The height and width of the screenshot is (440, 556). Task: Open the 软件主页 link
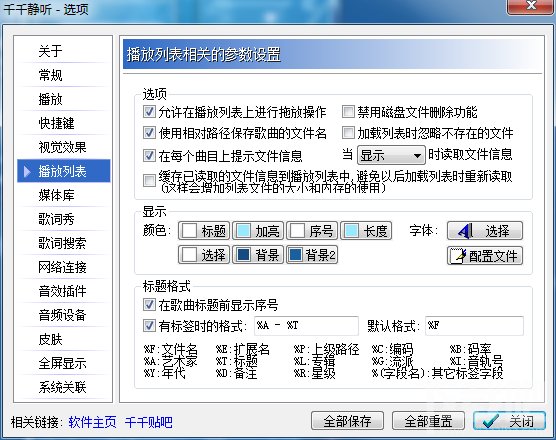[x=92, y=422]
